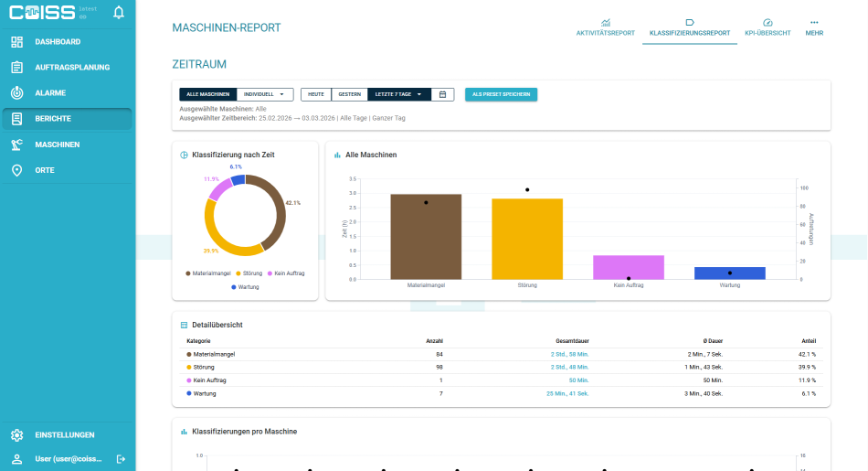Open Auftragsplanung clipboard icon
This screenshot has height=471, width=868.
(x=17, y=67)
